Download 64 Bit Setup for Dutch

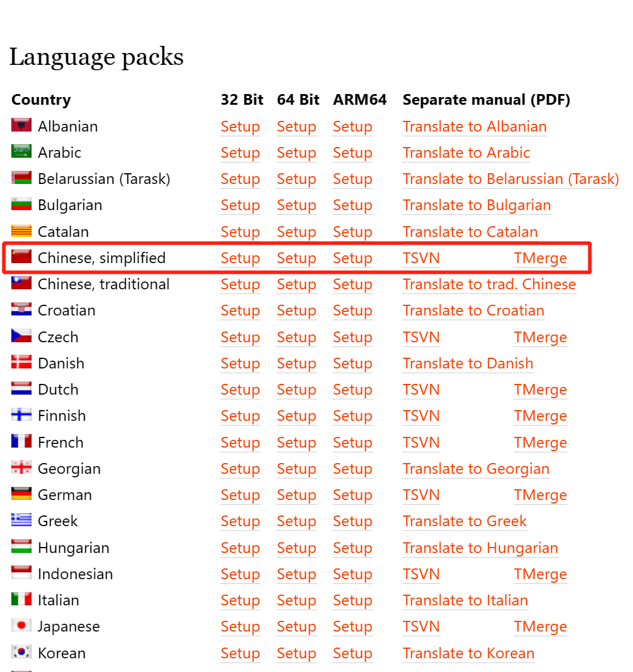click(x=296, y=390)
